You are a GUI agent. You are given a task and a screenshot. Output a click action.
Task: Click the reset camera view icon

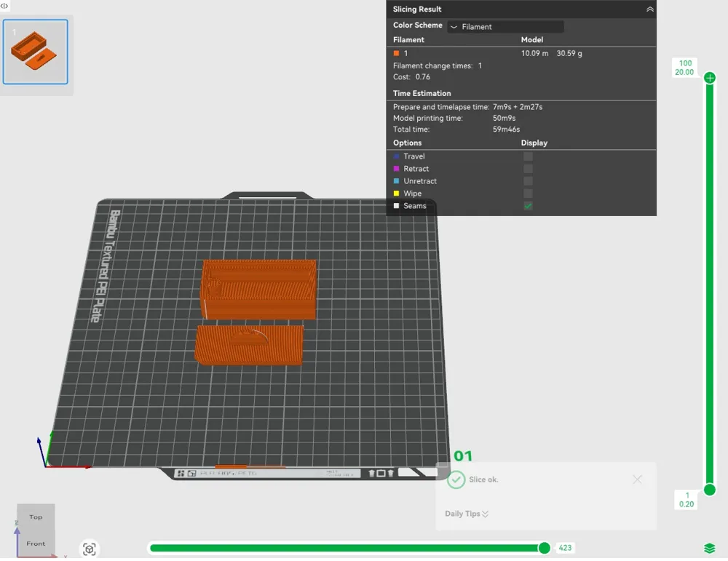click(x=90, y=549)
